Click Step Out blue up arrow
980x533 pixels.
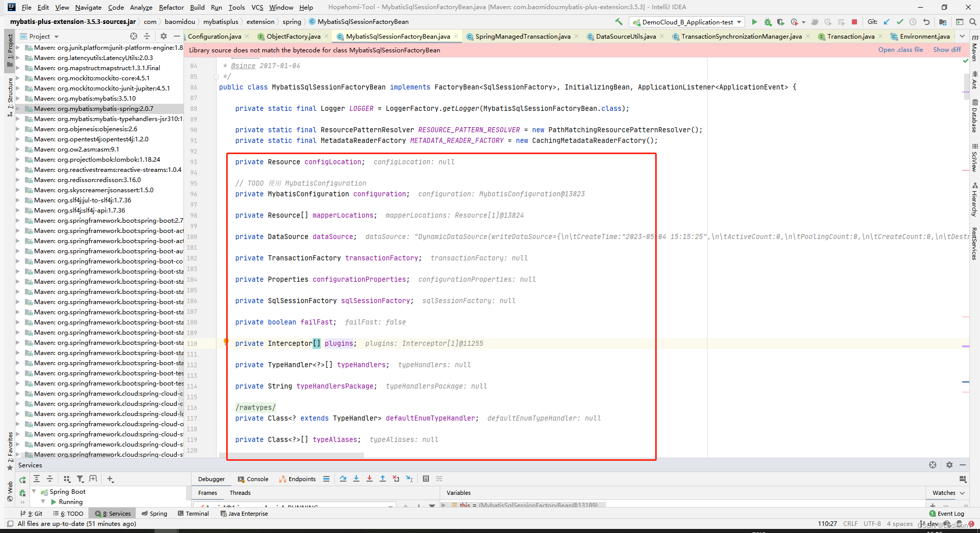click(x=383, y=479)
